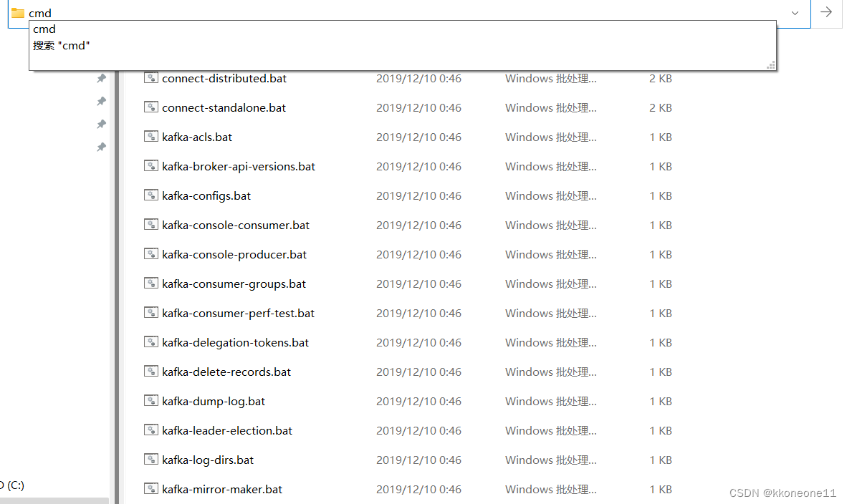Image resolution: width=847 pixels, height=504 pixels.
Task: Select the cmd entry in the suggestion list
Action: coord(44,29)
